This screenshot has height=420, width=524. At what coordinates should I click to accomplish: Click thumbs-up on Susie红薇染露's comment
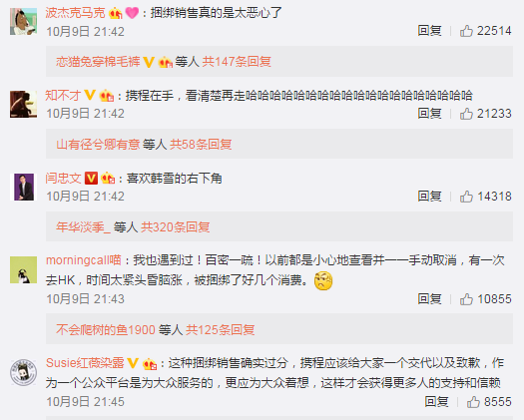coord(473,402)
